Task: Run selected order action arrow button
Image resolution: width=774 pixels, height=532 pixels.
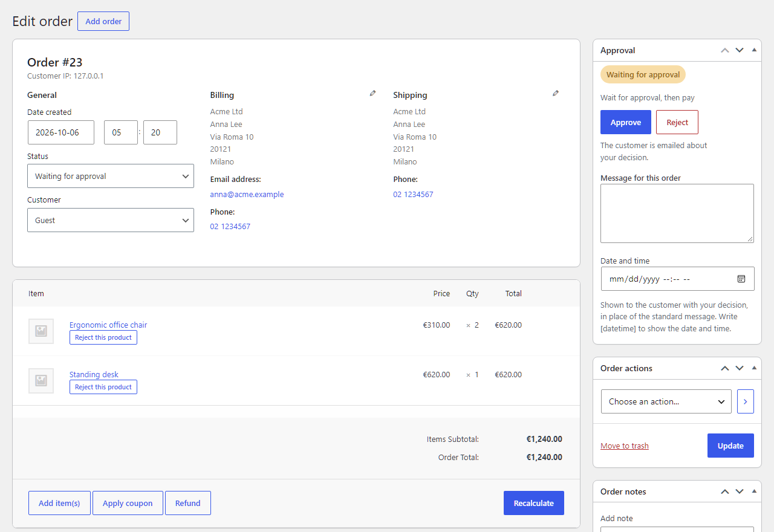Action: point(746,401)
